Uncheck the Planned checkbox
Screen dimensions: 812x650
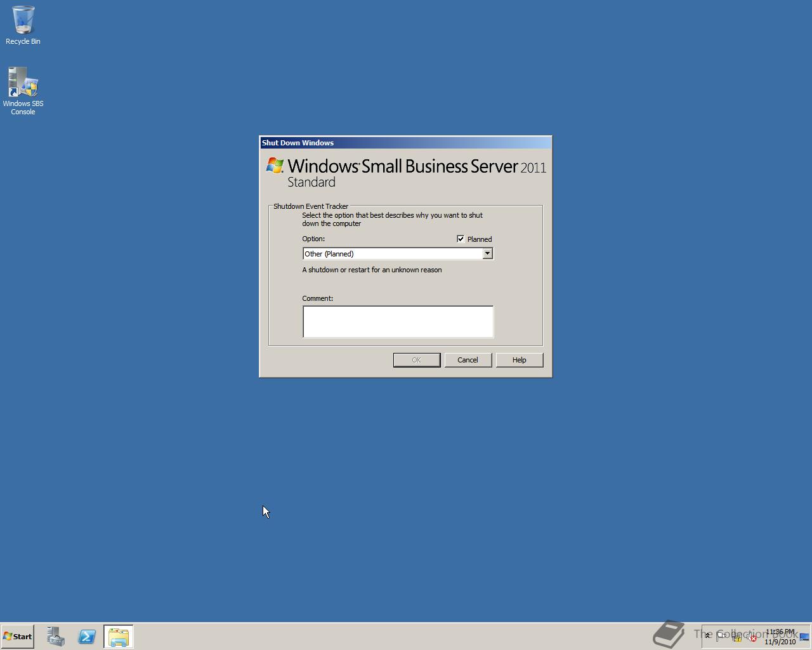461,239
